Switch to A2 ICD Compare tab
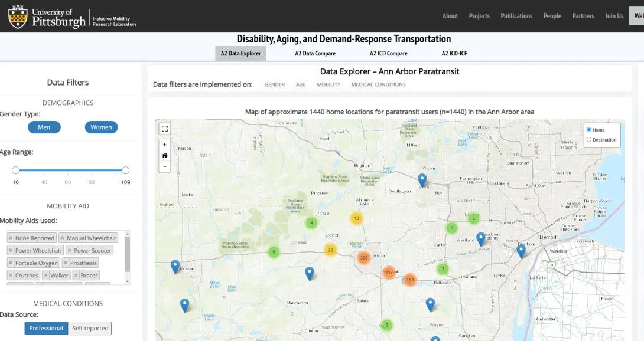Image resolution: width=644 pixels, height=341 pixels. (389, 53)
